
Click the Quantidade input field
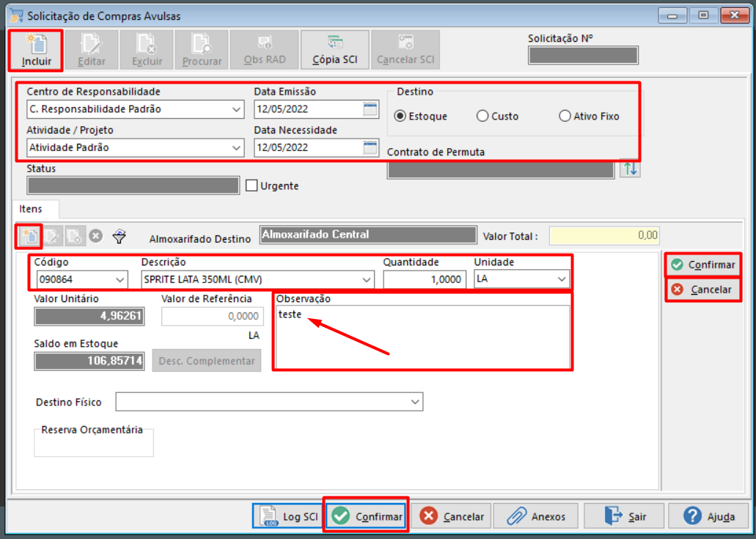pos(425,279)
